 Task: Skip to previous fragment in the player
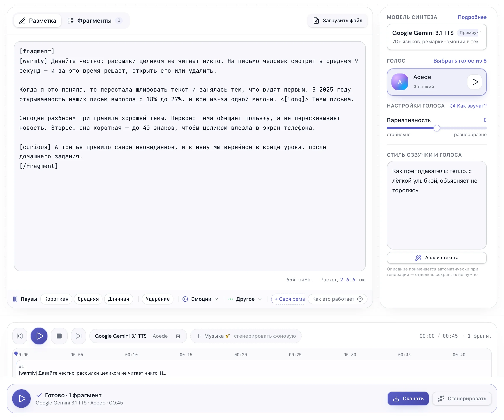tap(20, 336)
